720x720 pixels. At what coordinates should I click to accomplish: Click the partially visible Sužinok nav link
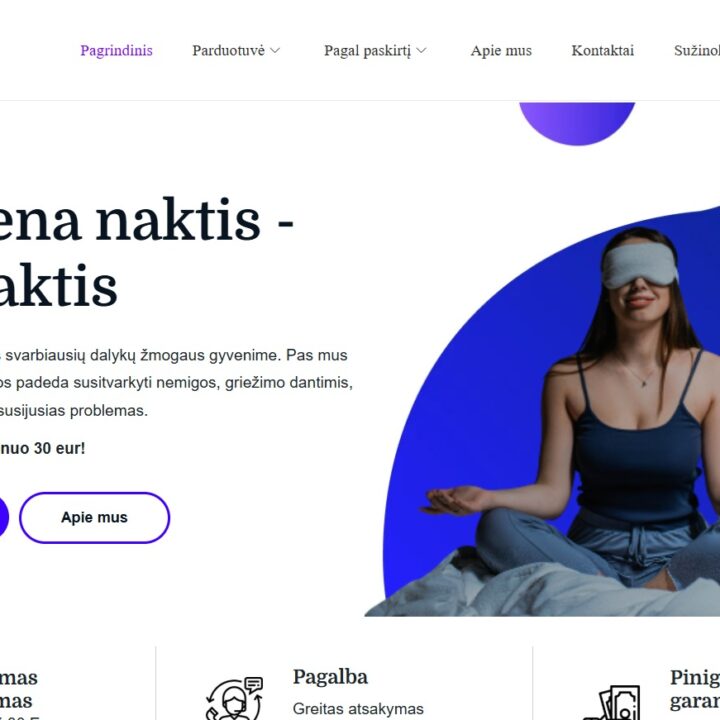pyautogui.click(x=697, y=51)
